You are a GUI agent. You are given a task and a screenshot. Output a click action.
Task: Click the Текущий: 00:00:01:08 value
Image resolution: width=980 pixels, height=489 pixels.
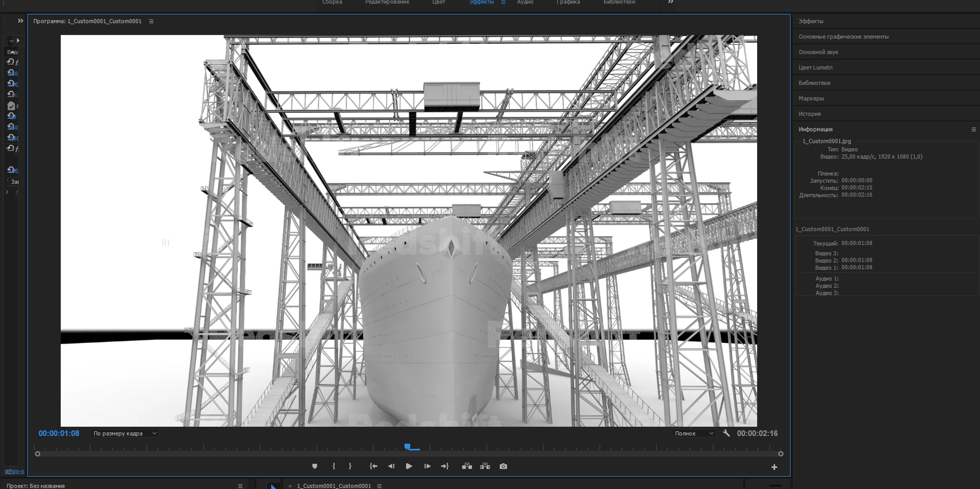click(856, 243)
